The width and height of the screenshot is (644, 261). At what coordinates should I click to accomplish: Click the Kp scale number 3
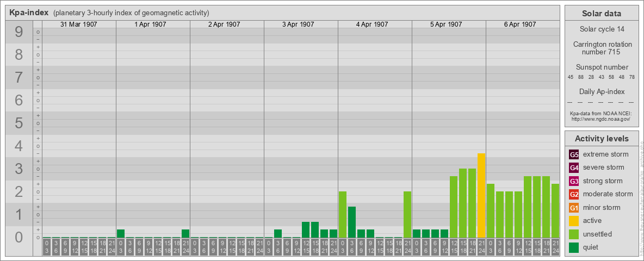pos(19,169)
